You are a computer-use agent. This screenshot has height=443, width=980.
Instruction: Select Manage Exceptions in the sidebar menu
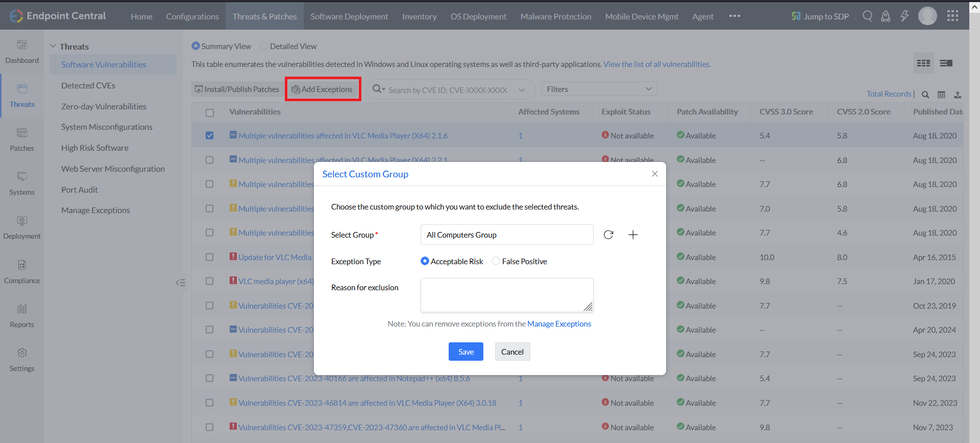(x=95, y=210)
